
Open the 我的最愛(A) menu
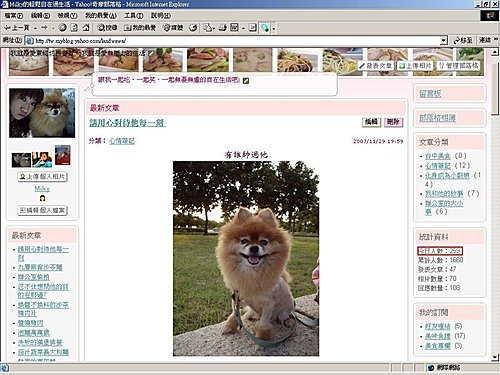click(x=101, y=15)
